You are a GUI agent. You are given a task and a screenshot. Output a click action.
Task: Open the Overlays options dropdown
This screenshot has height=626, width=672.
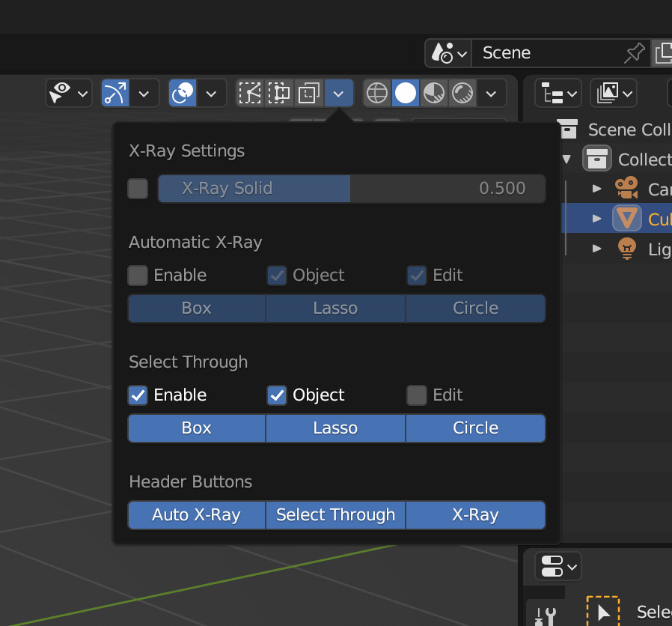[211, 94]
